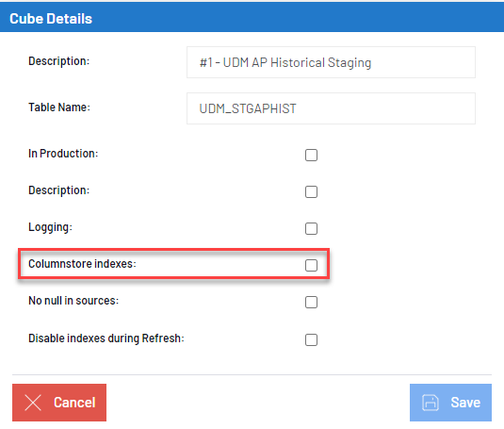Focus the Description field with UDM AP Historical Staging

point(331,62)
